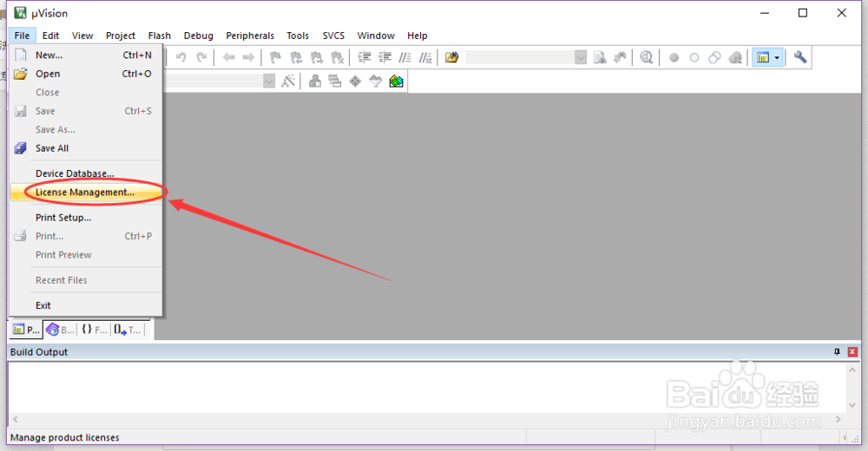868x451 pixels.
Task: Open the Tools menu
Action: click(297, 36)
